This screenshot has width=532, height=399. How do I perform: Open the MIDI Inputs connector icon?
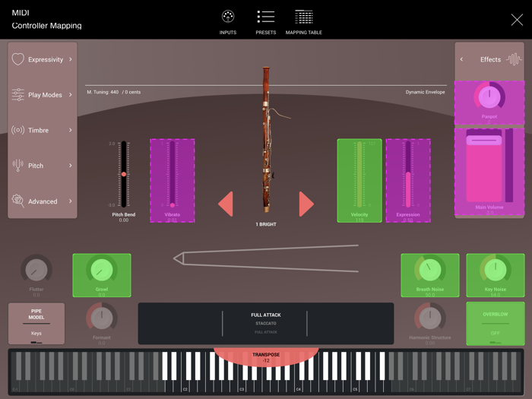pyautogui.click(x=228, y=16)
